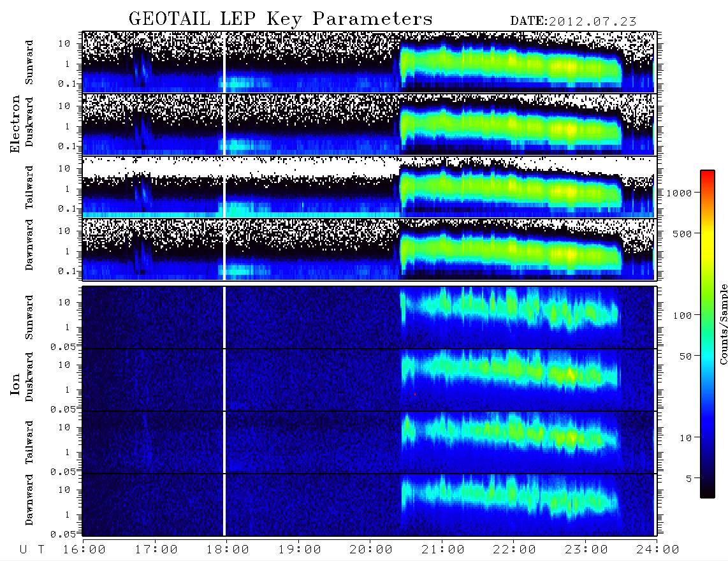Click inside the Electron Dawnward spectrogram panel

(x=368, y=249)
